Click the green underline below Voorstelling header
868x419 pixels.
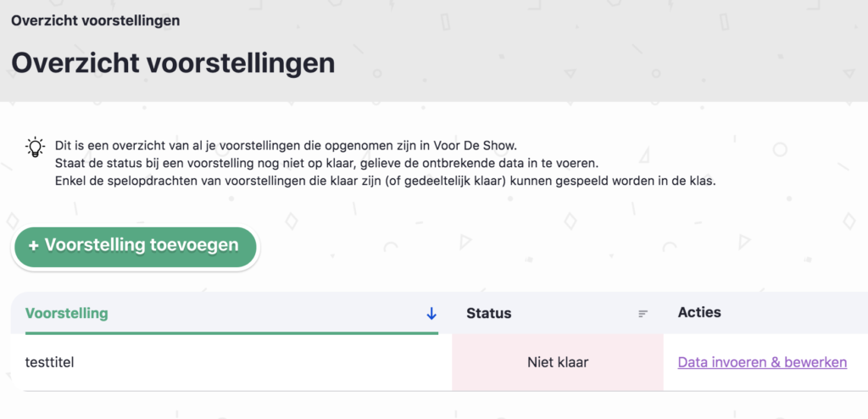click(229, 332)
